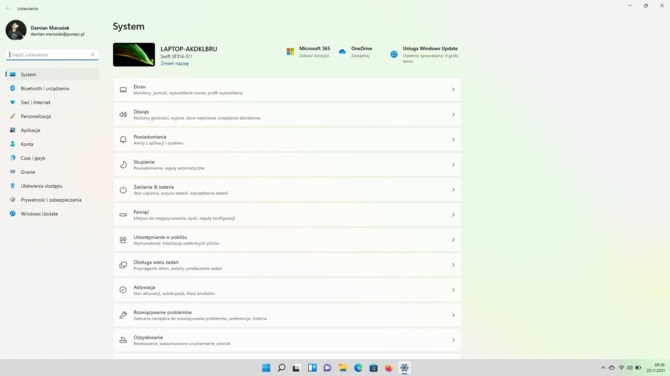The height and width of the screenshot is (376, 670).
Task: Click Zobacz korzyści under Microsoft 365
Action: tap(314, 56)
